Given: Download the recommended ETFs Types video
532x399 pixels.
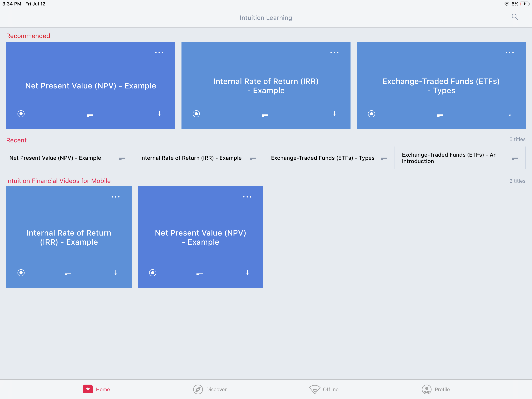Looking at the screenshot, I should click(510, 114).
